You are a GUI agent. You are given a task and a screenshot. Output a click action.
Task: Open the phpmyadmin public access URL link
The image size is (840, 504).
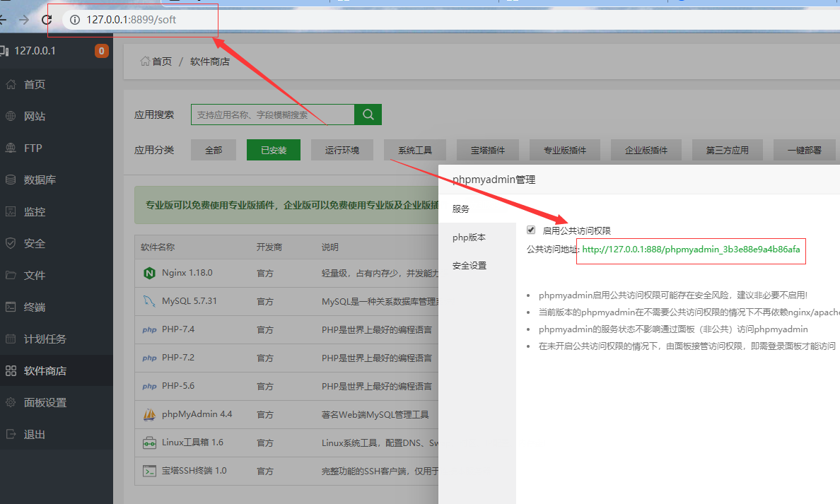[691, 250]
